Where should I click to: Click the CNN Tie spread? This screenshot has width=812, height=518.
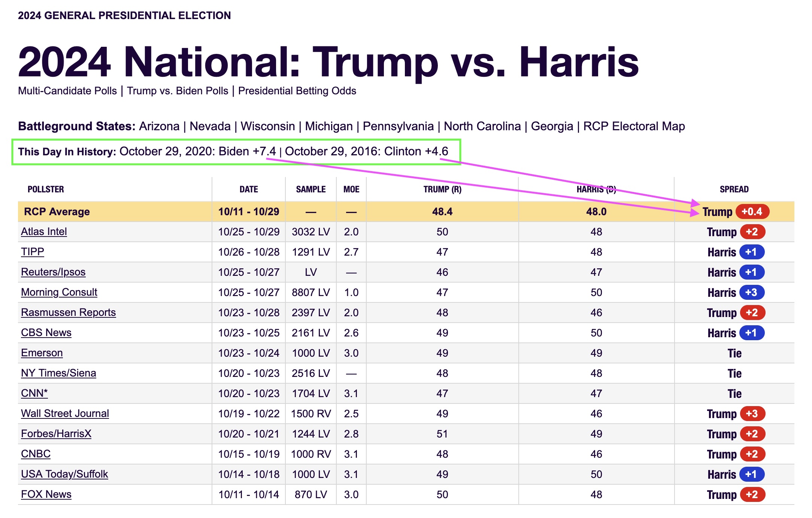(734, 394)
